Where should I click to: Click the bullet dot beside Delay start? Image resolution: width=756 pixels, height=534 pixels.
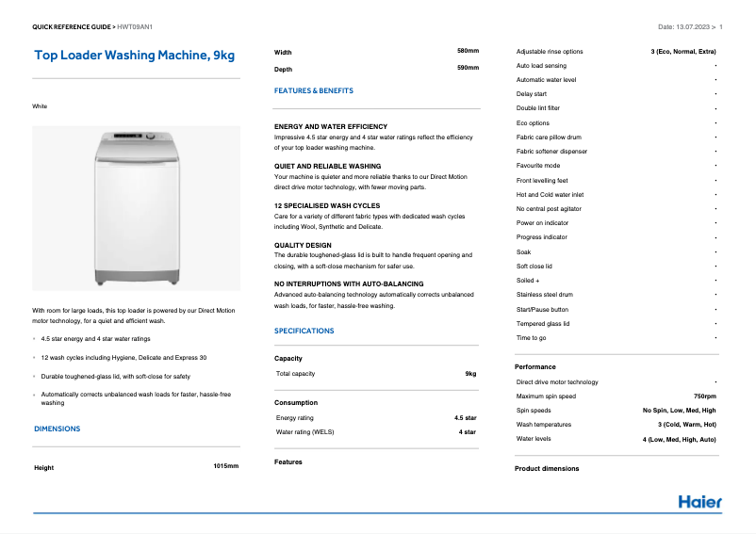[x=715, y=94]
